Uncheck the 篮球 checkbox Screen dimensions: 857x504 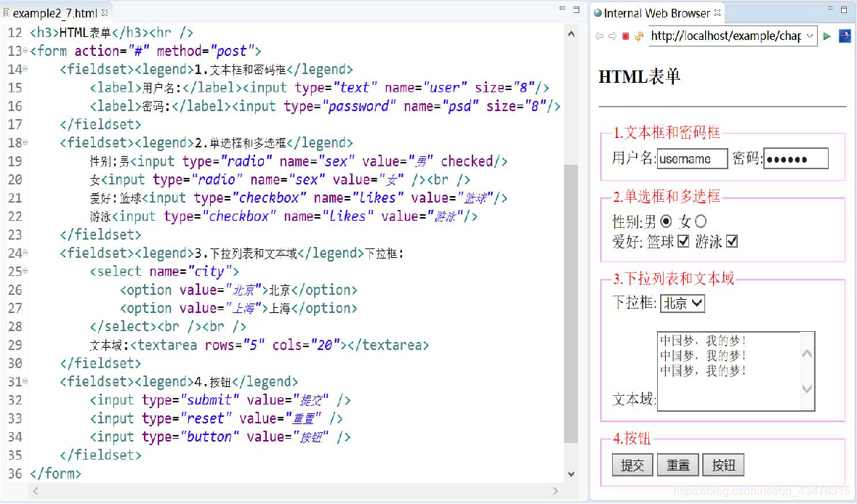[683, 241]
